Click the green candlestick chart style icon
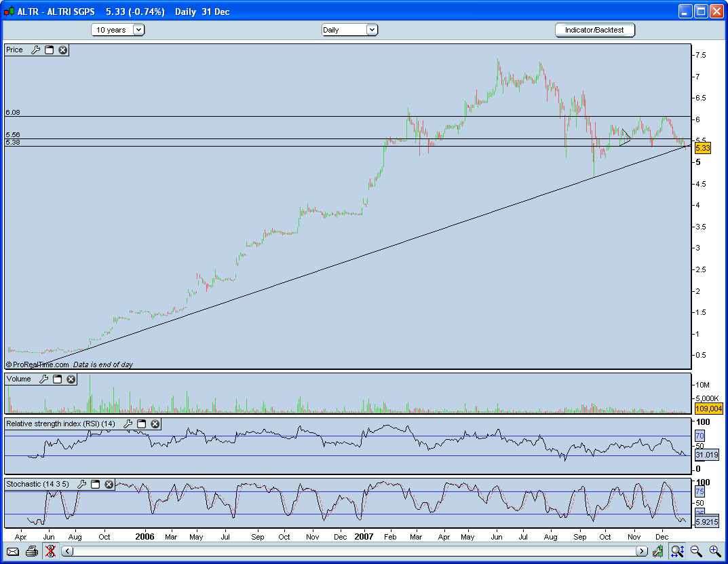The height and width of the screenshot is (564, 728). click(657, 552)
